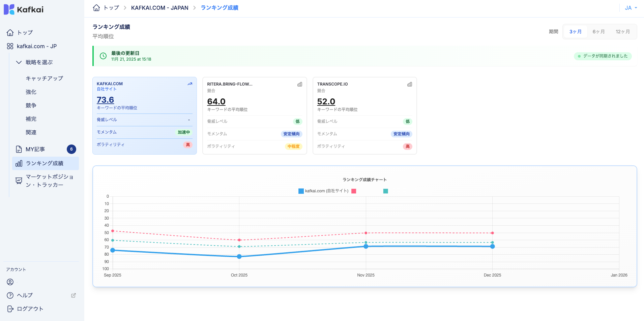Click the account profile icon in the sidebar

(x=10, y=282)
